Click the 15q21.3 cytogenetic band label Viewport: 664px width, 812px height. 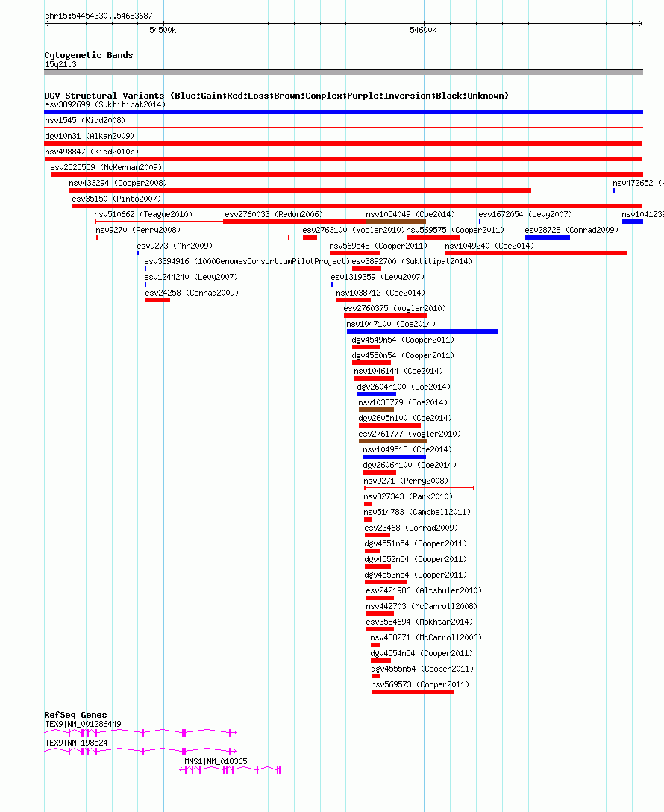coord(60,64)
